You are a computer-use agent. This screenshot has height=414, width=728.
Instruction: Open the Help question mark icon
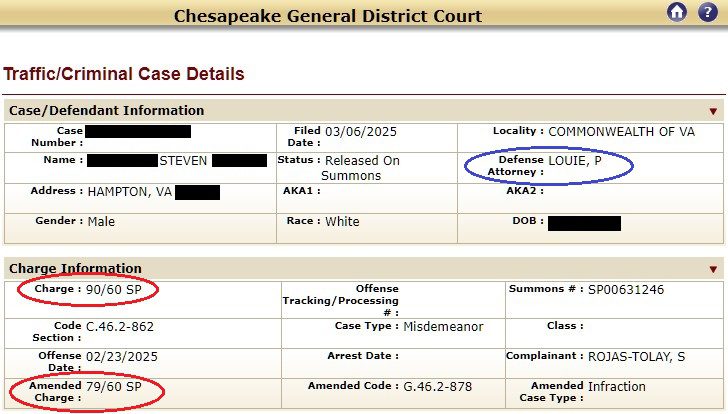(x=708, y=12)
